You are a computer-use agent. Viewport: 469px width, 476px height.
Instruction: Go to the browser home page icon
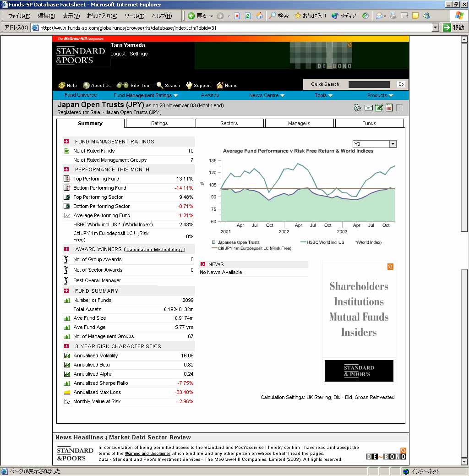(x=259, y=16)
